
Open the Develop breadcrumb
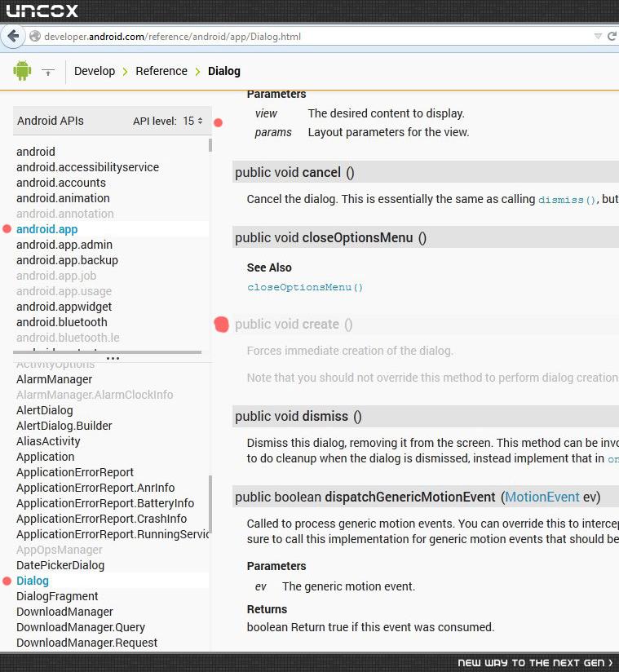pos(95,71)
